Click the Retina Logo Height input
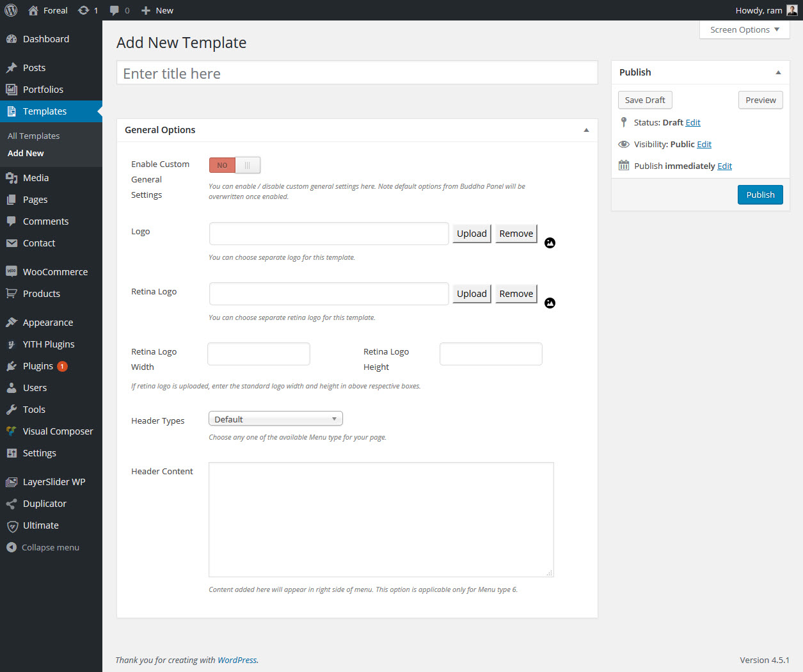Viewport: 803px width, 672px height. coord(491,354)
